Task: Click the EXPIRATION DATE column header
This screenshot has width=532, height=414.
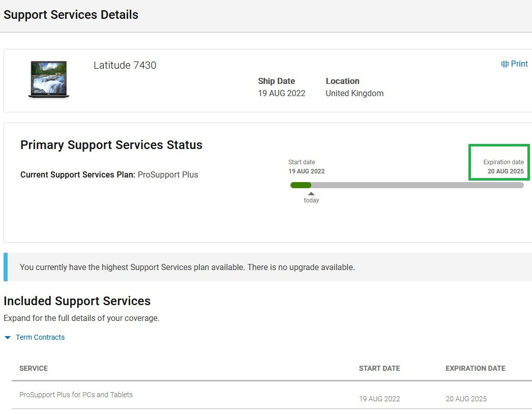Action: coord(476,368)
